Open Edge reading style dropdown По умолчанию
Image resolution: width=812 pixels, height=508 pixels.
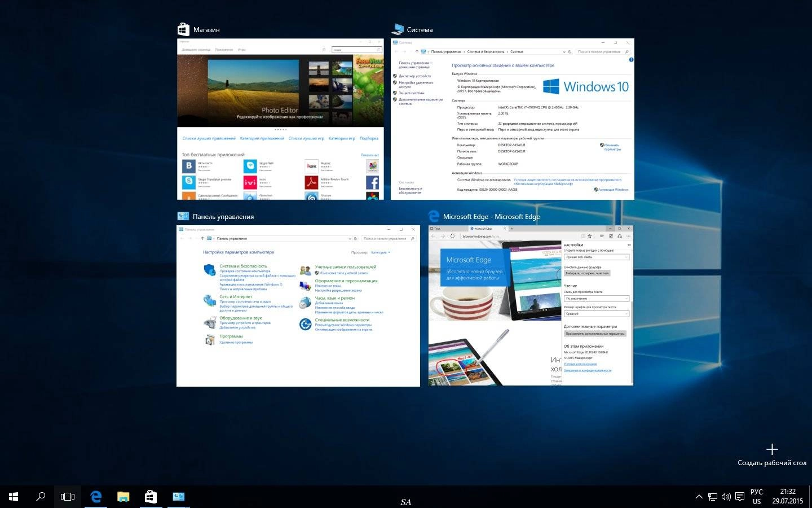596,299
